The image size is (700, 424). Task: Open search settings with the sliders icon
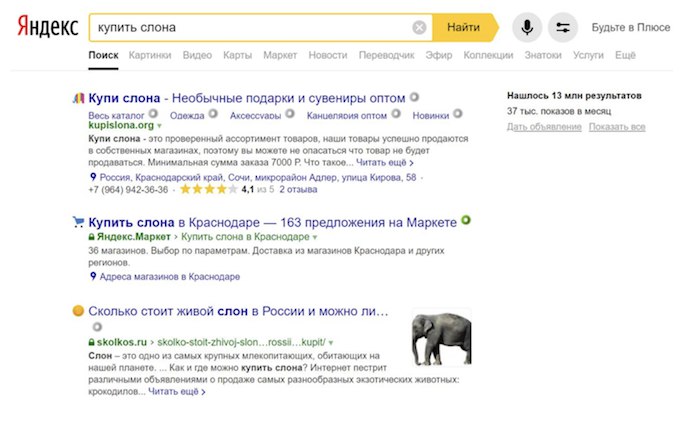pos(562,28)
